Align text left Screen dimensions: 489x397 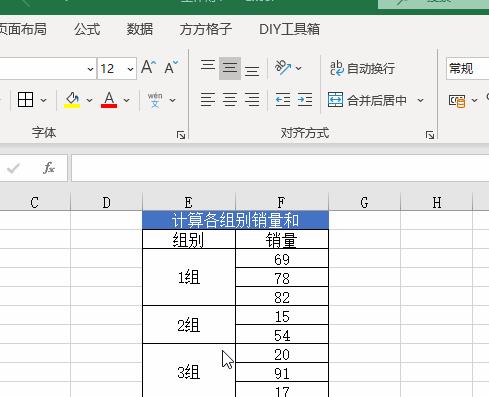click(208, 99)
